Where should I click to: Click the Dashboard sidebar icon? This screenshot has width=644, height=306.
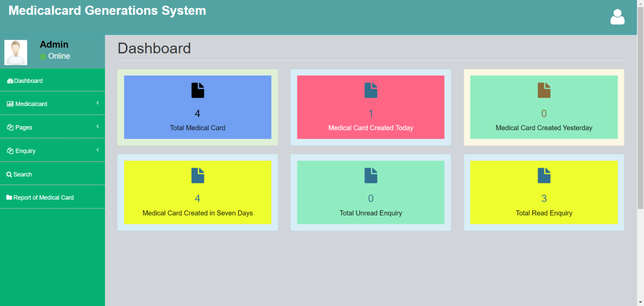(x=10, y=80)
